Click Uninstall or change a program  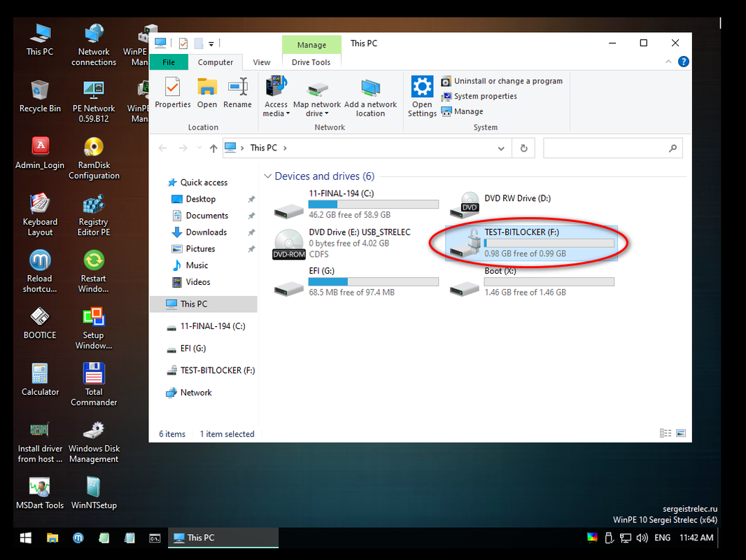coord(502,81)
